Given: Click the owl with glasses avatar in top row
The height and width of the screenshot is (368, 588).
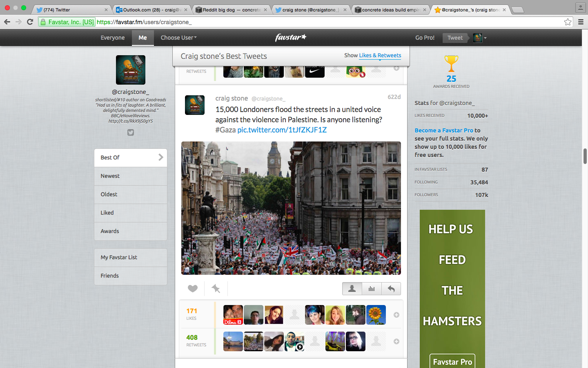Looking at the screenshot, I should (356, 72).
